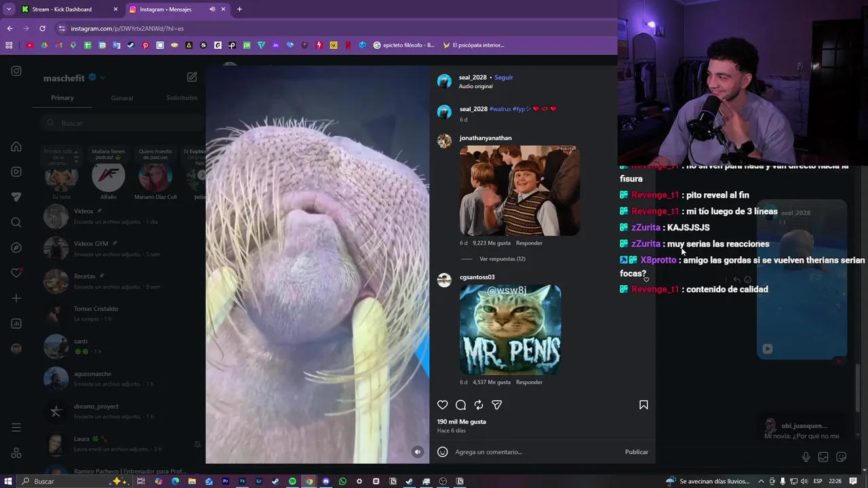Open a new browser tab with the plus button
Viewport: 868px width, 488px height.
pyautogui.click(x=239, y=9)
